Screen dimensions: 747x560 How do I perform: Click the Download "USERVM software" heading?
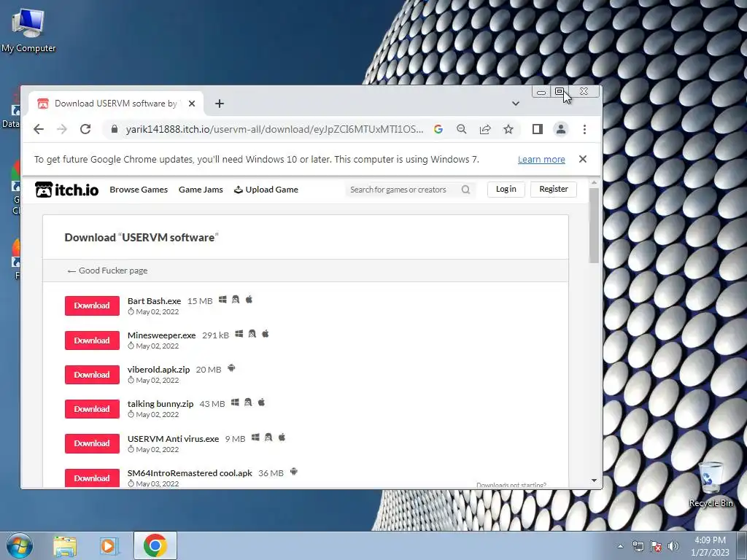142,237
